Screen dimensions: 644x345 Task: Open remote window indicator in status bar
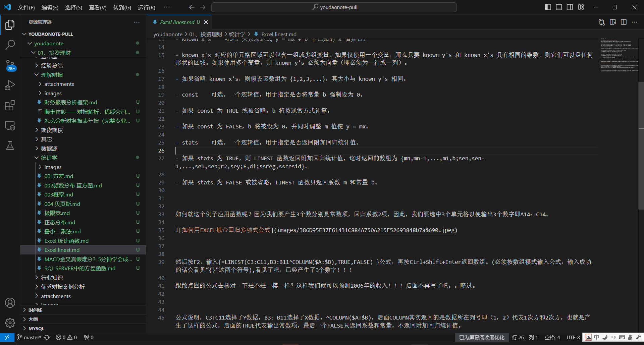point(7,337)
